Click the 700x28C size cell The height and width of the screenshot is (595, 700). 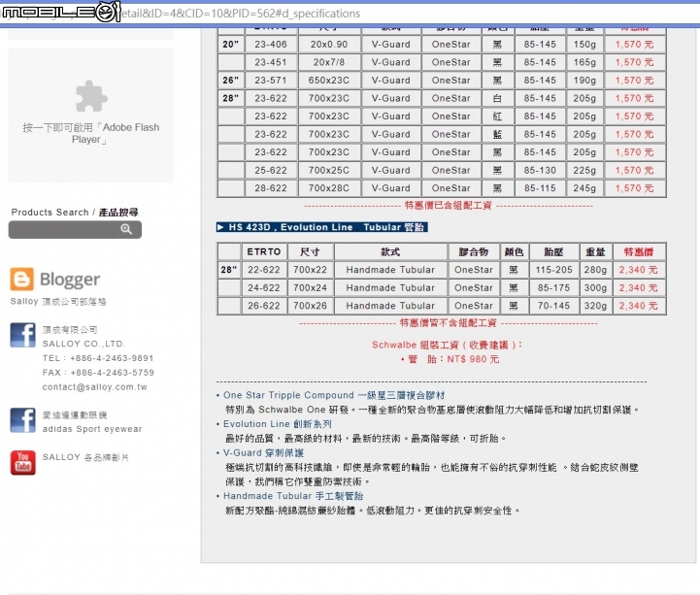point(329,188)
